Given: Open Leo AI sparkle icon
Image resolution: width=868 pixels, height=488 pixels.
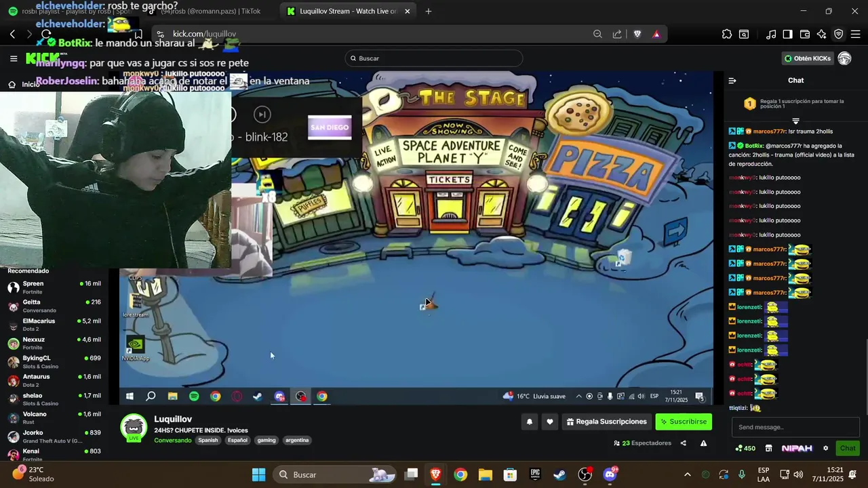Looking at the screenshot, I should click(x=822, y=34).
